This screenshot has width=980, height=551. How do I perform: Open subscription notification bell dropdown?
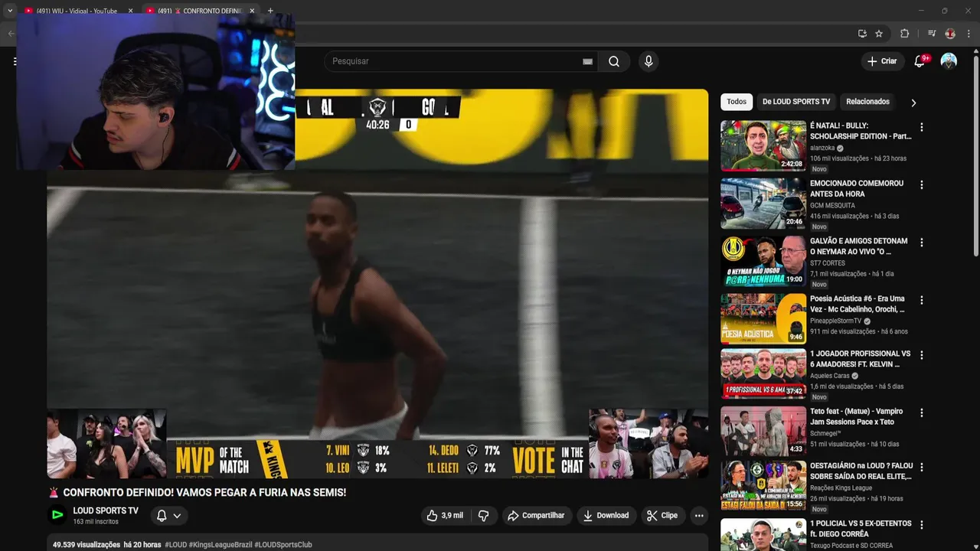pyautogui.click(x=168, y=516)
